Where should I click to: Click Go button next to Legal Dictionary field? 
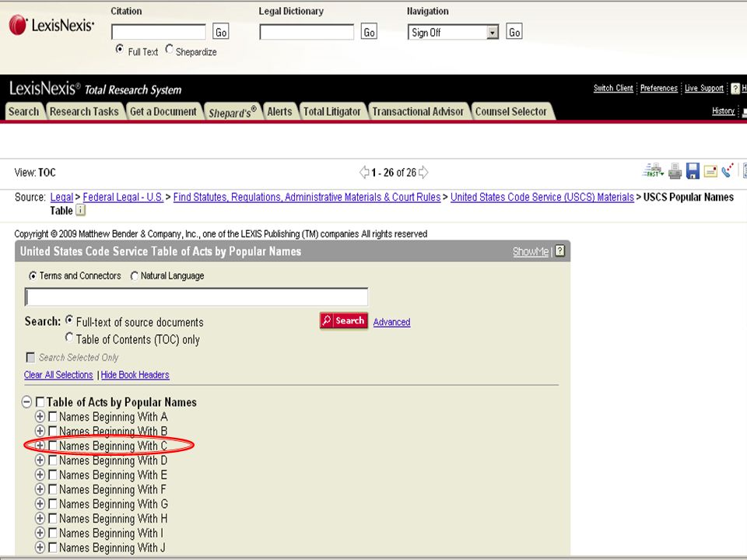[x=369, y=32]
